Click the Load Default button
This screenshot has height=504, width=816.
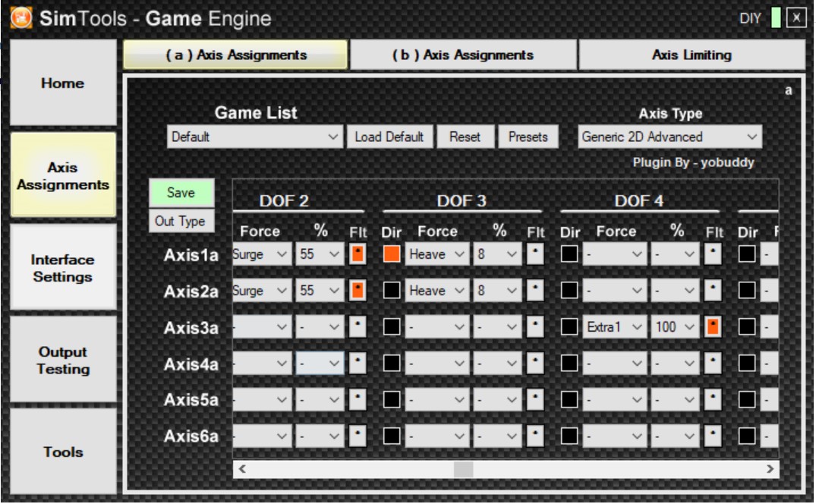coord(389,137)
